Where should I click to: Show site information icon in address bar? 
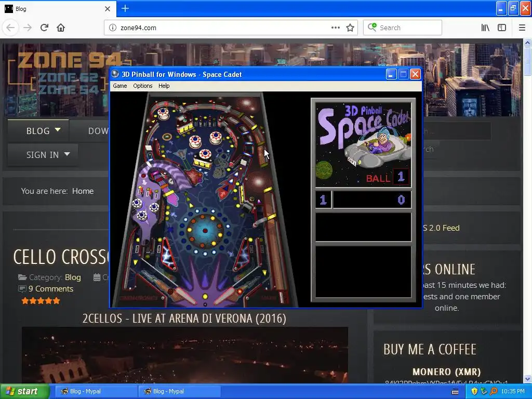point(112,28)
